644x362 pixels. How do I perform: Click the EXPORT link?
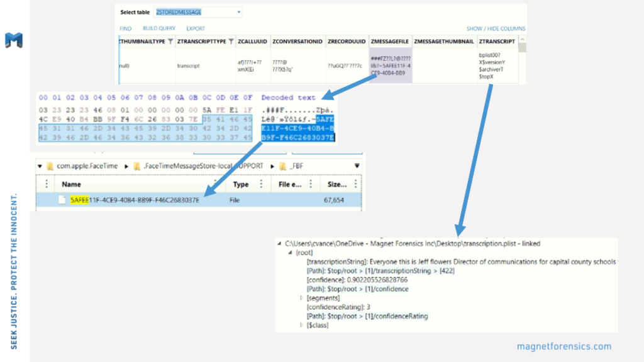pos(196,29)
